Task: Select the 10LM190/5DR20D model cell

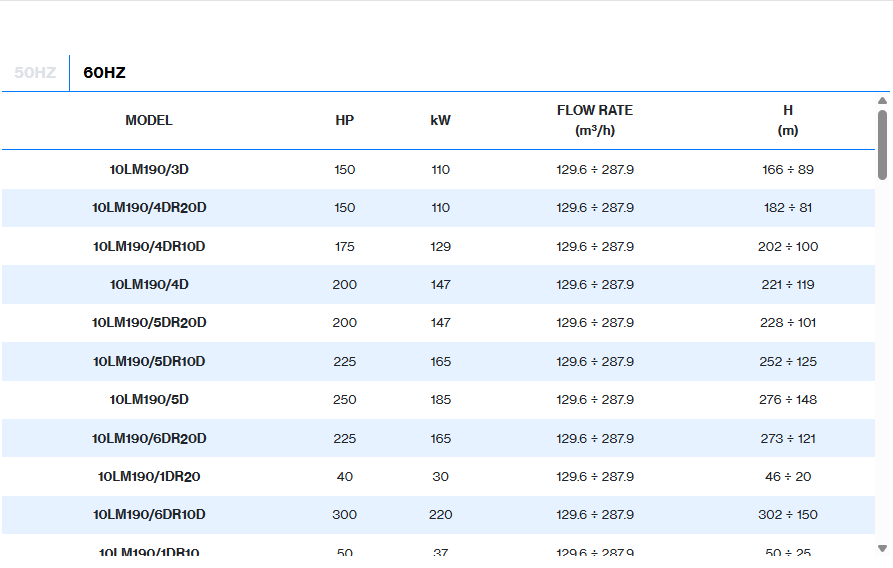Action: point(149,323)
